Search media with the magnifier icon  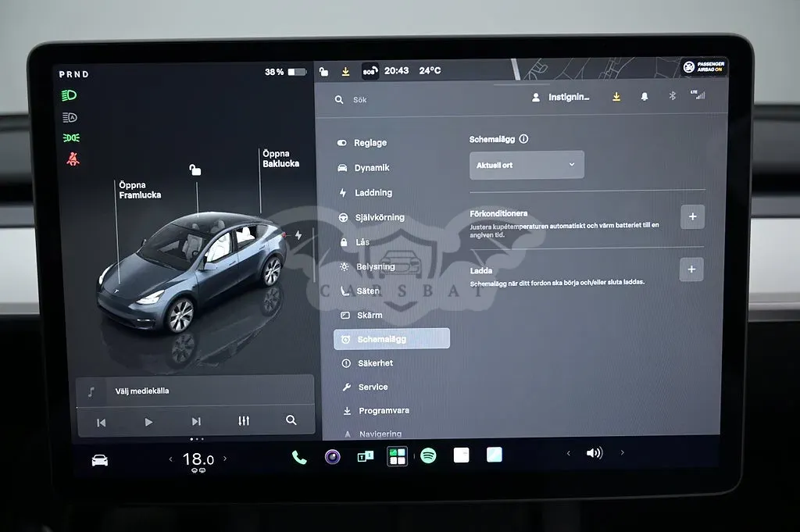pyautogui.click(x=291, y=420)
